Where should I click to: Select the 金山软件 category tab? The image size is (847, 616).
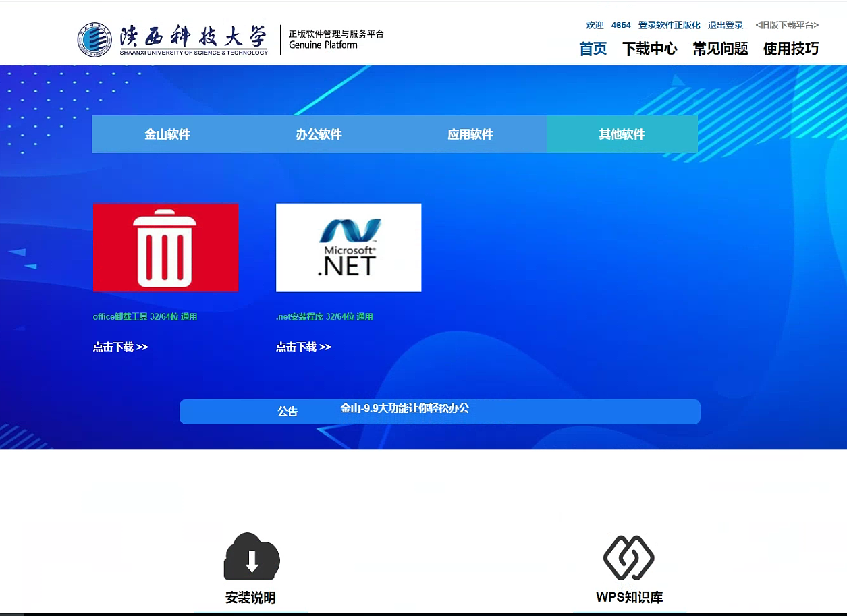pos(167,134)
